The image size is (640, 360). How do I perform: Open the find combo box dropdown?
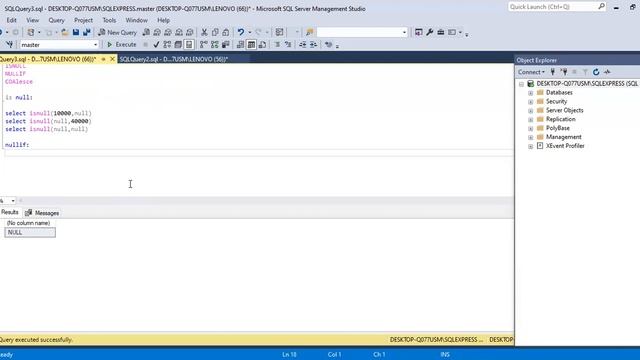point(404,32)
